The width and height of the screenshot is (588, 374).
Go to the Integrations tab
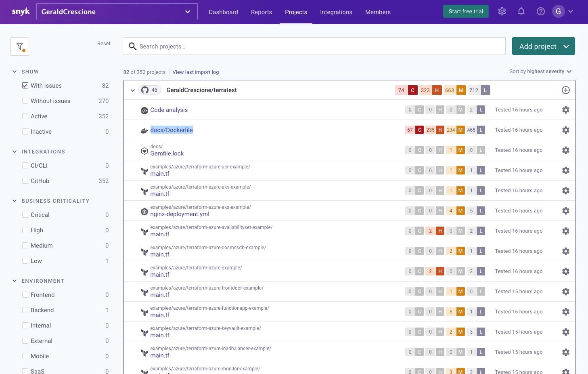[x=336, y=12]
